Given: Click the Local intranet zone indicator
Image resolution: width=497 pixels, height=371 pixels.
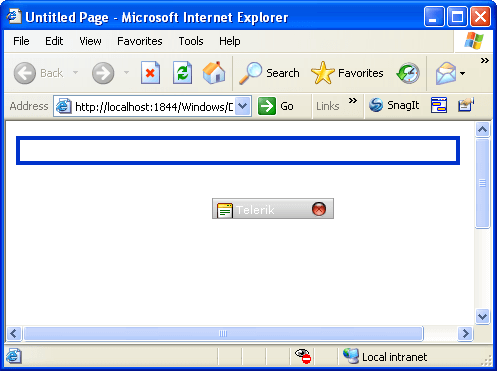Looking at the screenshot, I should [x=385, y=356].
